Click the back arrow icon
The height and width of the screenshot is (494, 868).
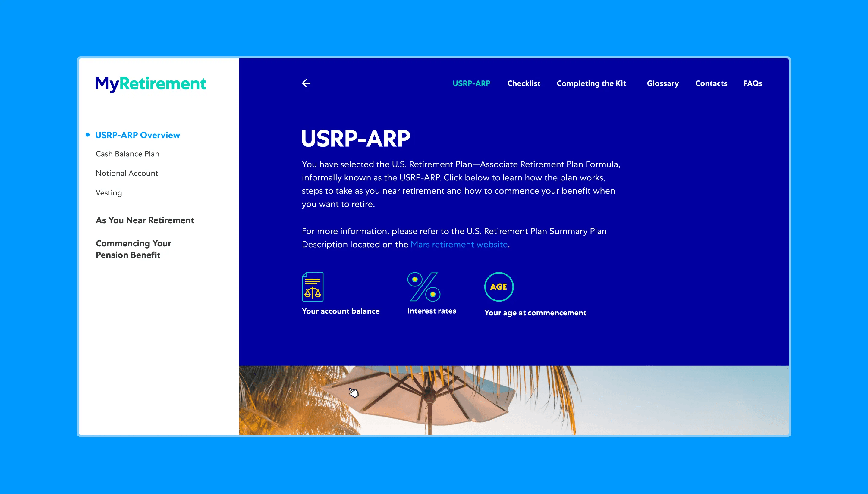coord(306,83)
